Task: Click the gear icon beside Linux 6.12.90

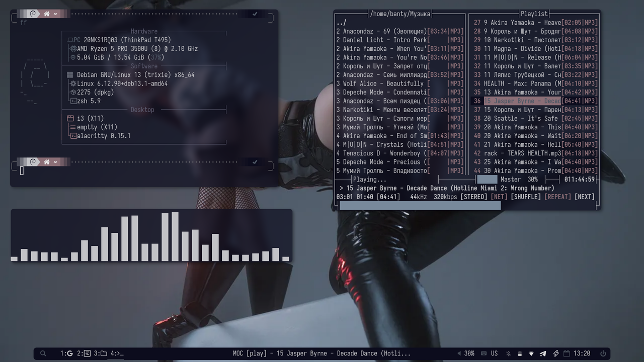Action: [73, 83]
